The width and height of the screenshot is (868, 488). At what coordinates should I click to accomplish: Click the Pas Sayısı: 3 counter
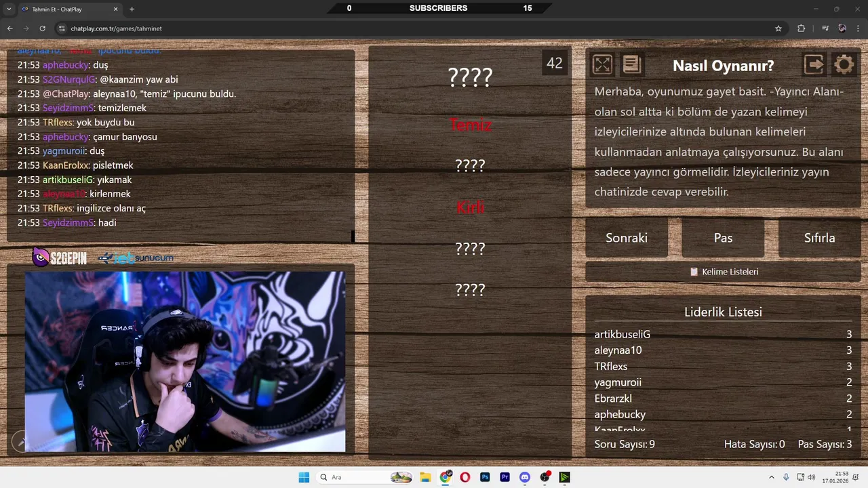pos(825,445)
